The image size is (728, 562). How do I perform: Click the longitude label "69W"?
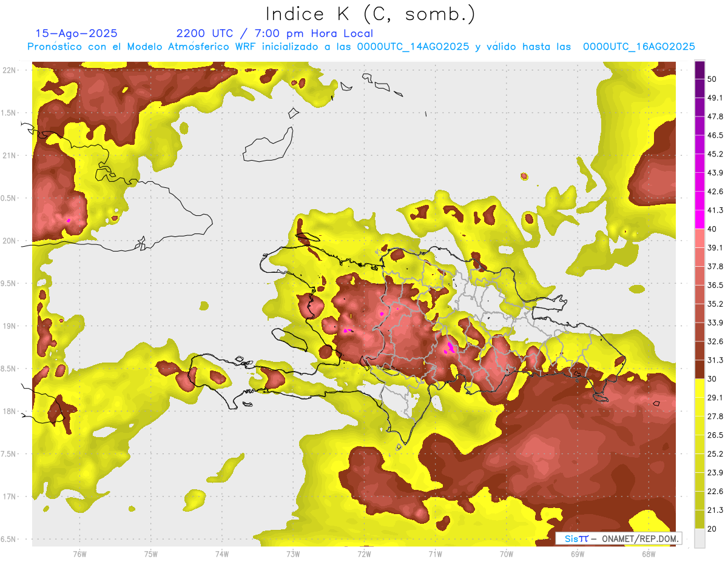click(578, 554)
